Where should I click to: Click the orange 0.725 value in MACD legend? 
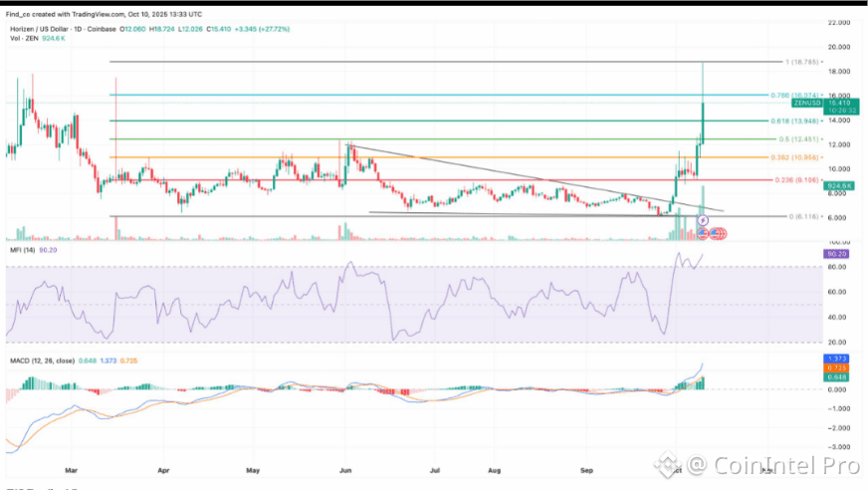click(x=129, y=361)
